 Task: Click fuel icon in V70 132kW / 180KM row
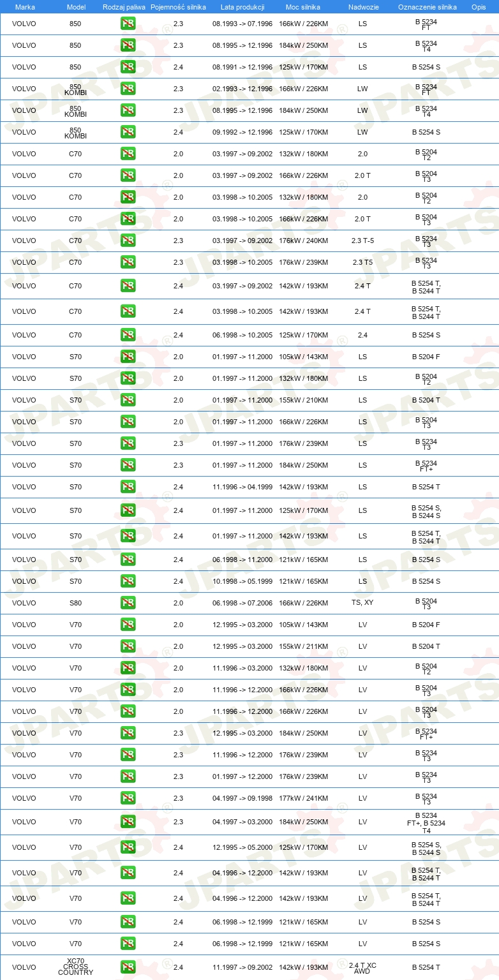point(128,669)
